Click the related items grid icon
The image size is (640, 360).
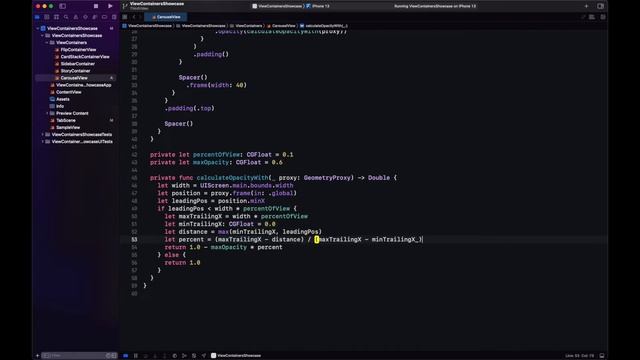[125, 17]
